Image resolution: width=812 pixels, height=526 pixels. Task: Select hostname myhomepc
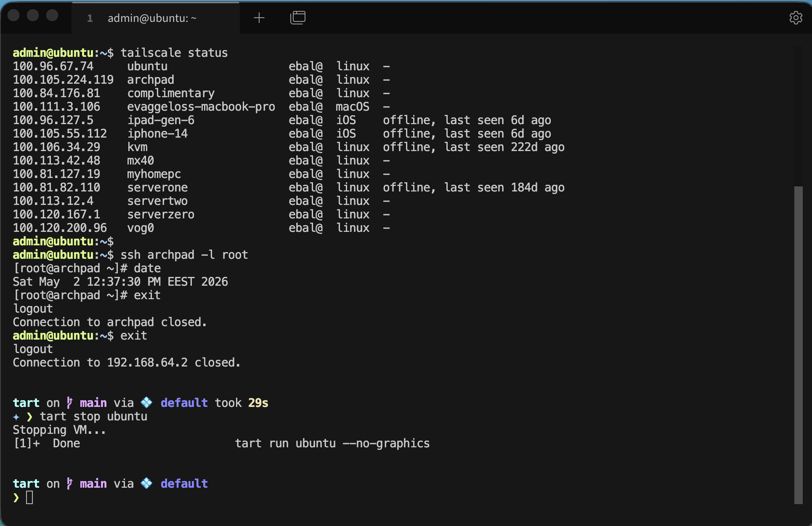tap(154, 174)
